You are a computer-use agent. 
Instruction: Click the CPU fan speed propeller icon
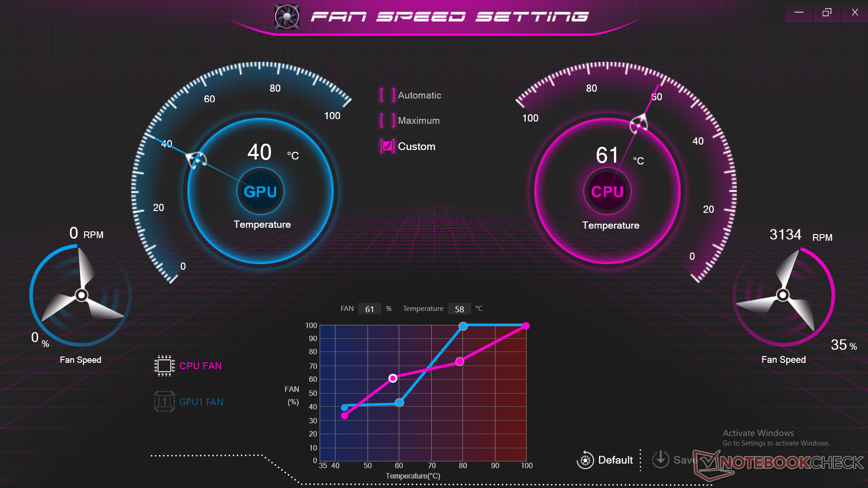(x=783, y=295)
